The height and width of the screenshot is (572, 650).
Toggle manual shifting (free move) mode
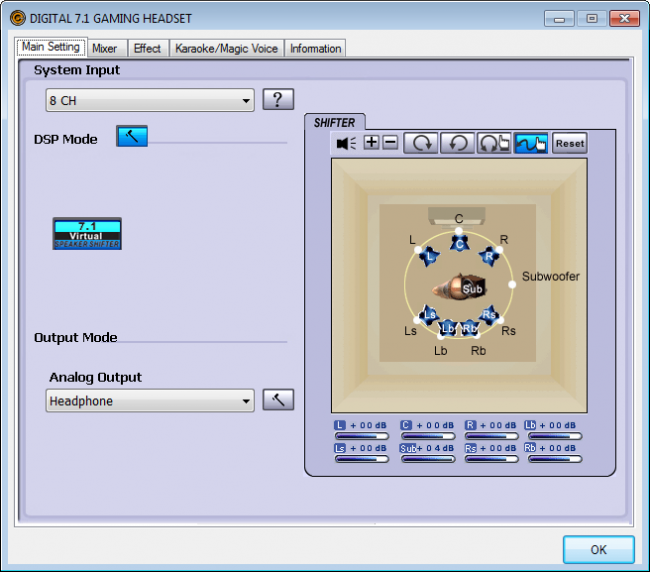[531, 143]
